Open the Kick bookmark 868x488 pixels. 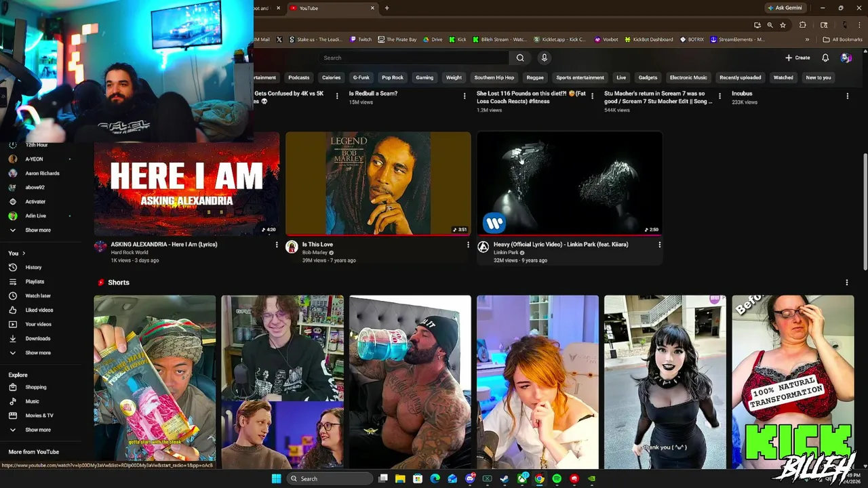(458, 39)
